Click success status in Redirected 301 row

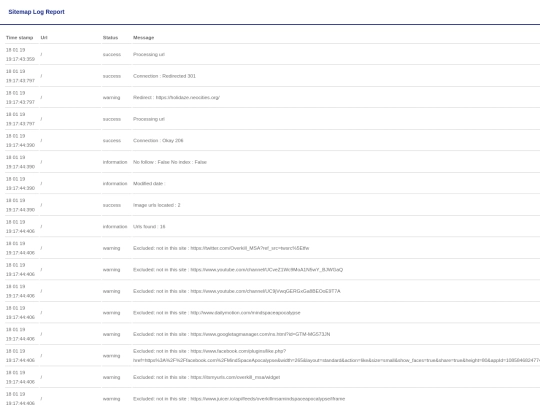pyautogui.click(x=112, y=76)
